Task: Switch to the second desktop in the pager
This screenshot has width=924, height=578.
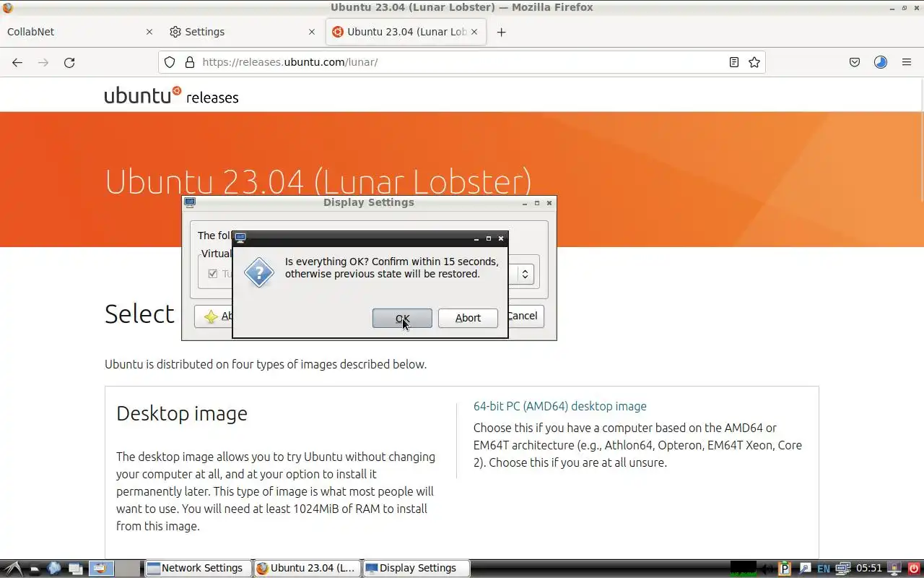Action: point(128,568)
